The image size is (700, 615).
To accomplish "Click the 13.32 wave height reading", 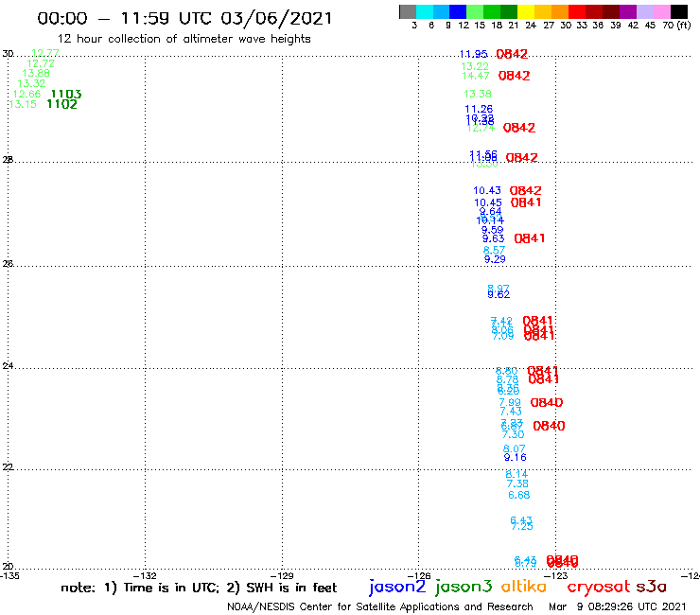I will coord(31,83).
